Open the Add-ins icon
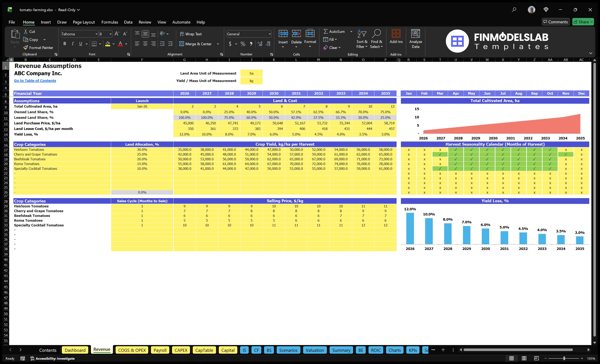Screen dimensions: 600x364 (396, 34)
